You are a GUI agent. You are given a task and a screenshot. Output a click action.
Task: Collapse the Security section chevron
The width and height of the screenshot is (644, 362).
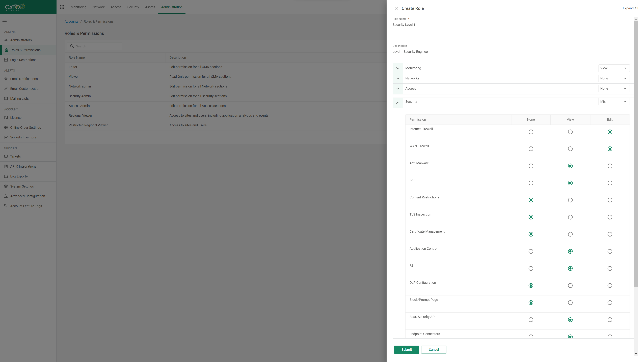pyautogui.click(x=398, y=103)
